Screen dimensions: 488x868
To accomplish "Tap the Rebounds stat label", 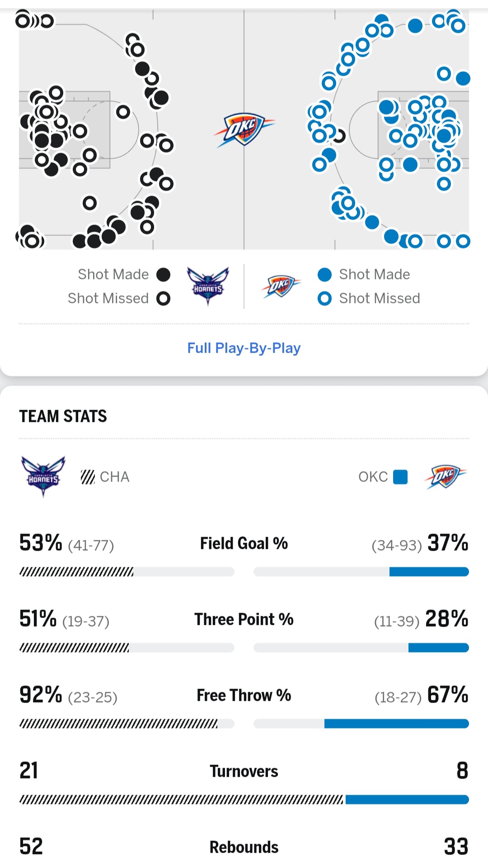I will [x=244, y=847].
